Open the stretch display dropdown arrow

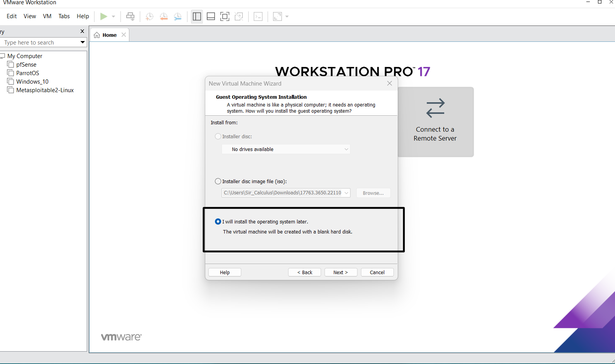[x=287, y=17]
